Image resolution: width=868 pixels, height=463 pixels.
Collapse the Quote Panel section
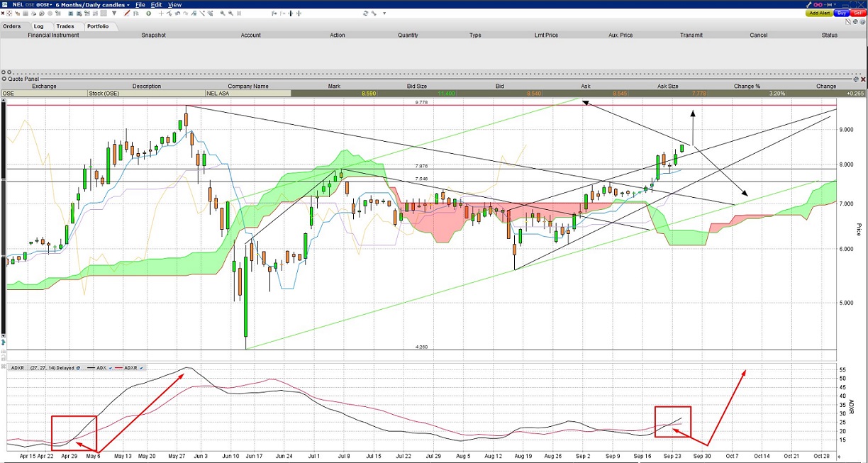click(4, 79)
